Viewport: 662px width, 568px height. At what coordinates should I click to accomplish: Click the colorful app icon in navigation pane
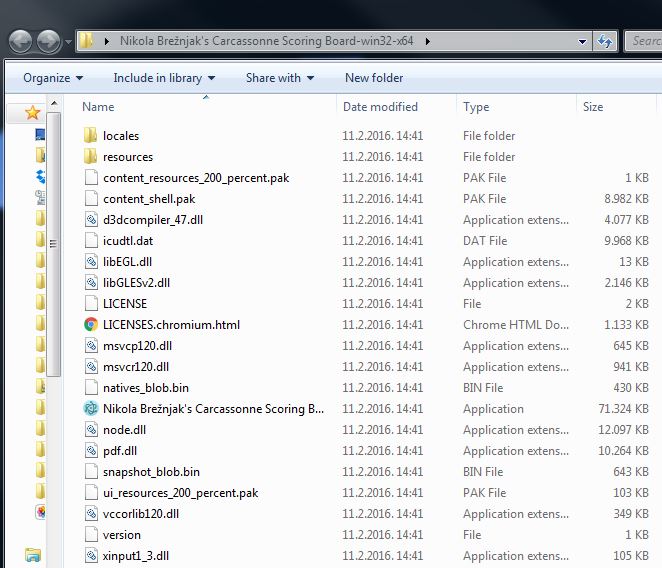click(41, 512)
